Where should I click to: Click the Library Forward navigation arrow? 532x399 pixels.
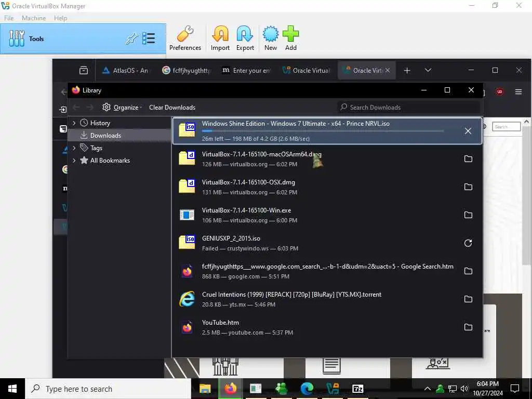pyautogui.click(x=89, y=107)
